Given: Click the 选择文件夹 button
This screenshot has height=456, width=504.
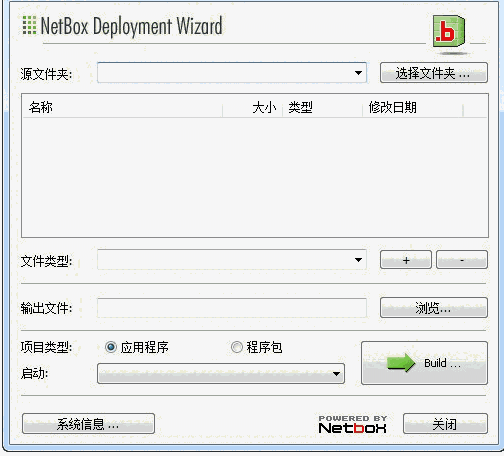Looking at the screenshot, I should coord(434,73).
